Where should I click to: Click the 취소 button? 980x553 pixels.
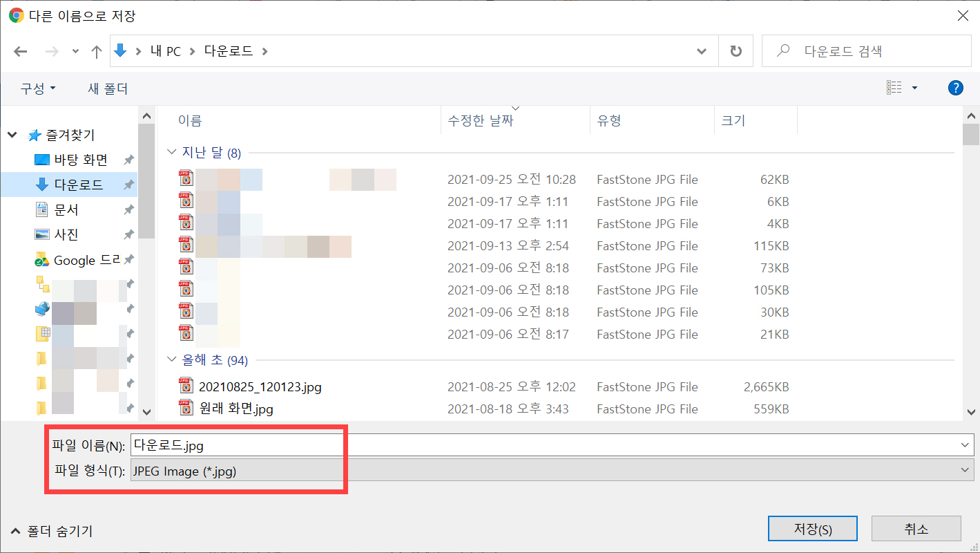[916, 529]
